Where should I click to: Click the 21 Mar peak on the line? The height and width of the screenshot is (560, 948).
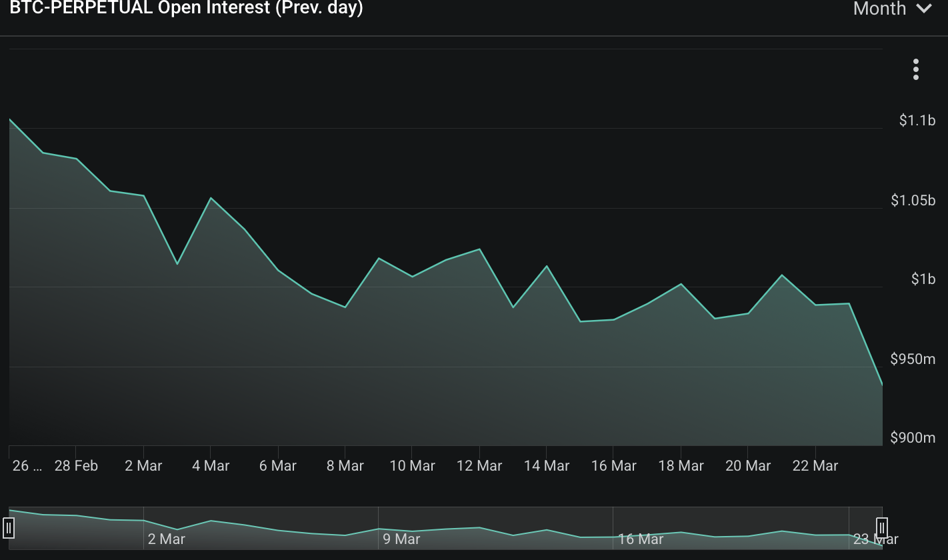(781, 275)
